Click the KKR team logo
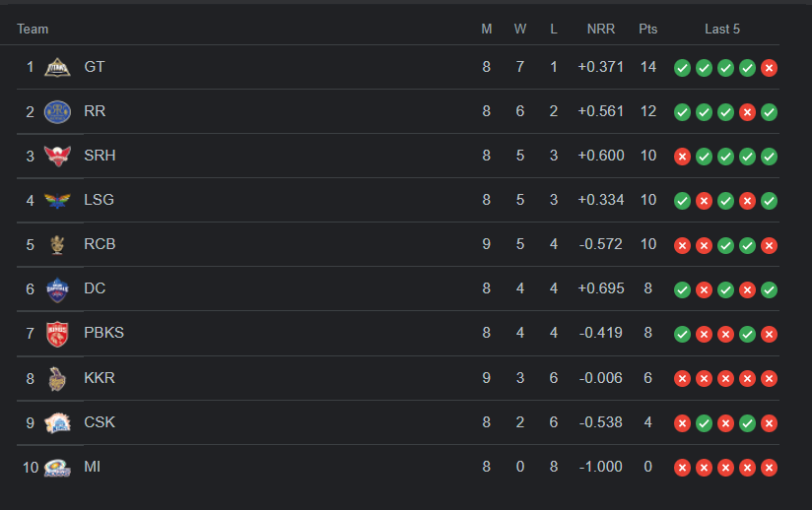812x510 pixels. pyautogui.click(x=57, y=377)
